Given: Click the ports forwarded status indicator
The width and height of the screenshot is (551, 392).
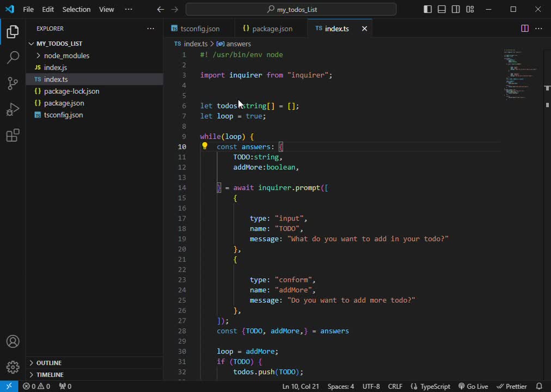Looking at the screenshot, I should (x=65, y=387).
